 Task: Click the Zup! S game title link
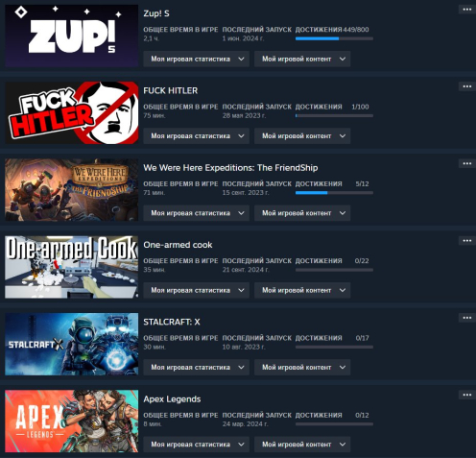(156, 13)
